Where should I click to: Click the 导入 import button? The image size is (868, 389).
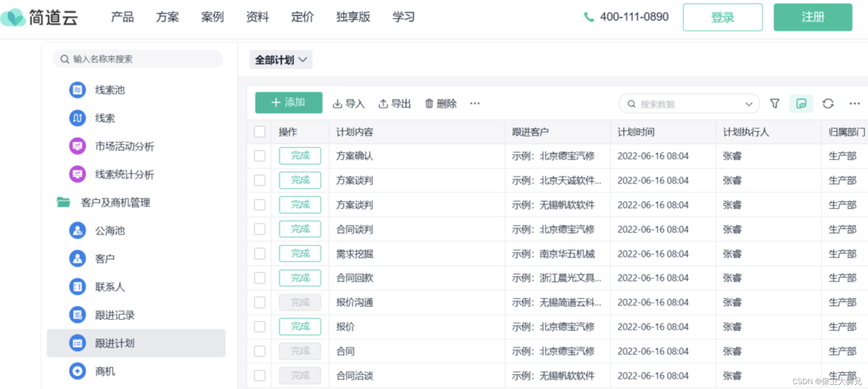pos(348,104)
